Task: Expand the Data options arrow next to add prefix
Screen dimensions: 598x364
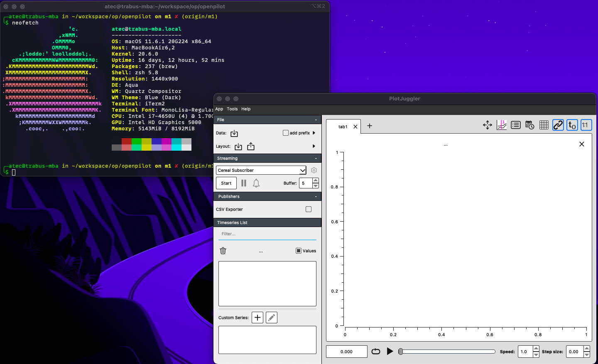Action: (x=314, y=133)
